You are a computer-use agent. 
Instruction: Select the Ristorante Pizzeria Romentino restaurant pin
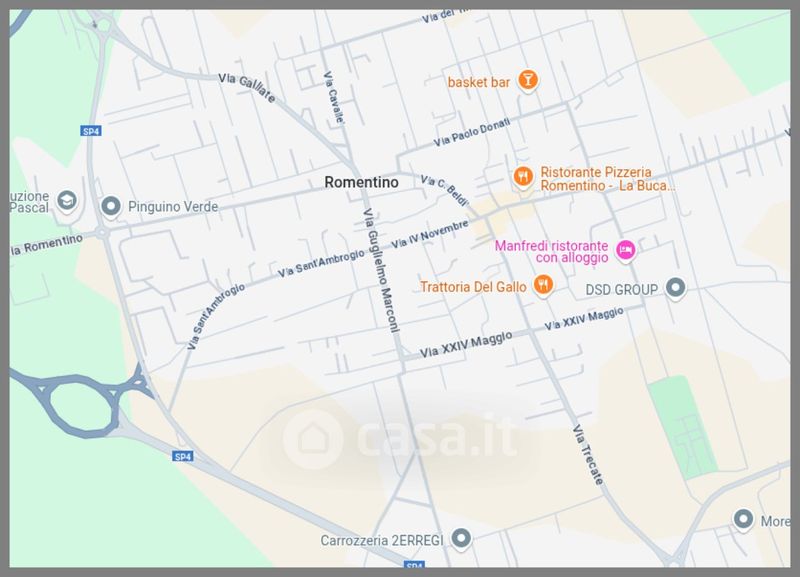click(x=522, y=177)
